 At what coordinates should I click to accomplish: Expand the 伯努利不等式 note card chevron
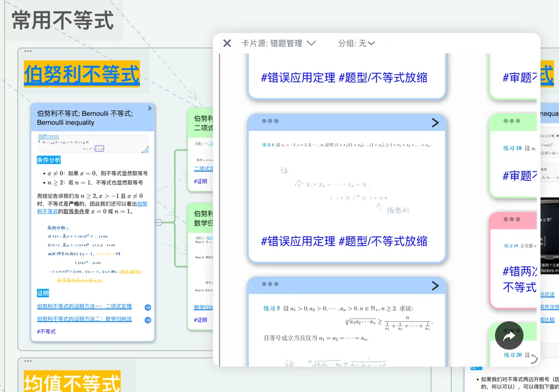(150, 108)
